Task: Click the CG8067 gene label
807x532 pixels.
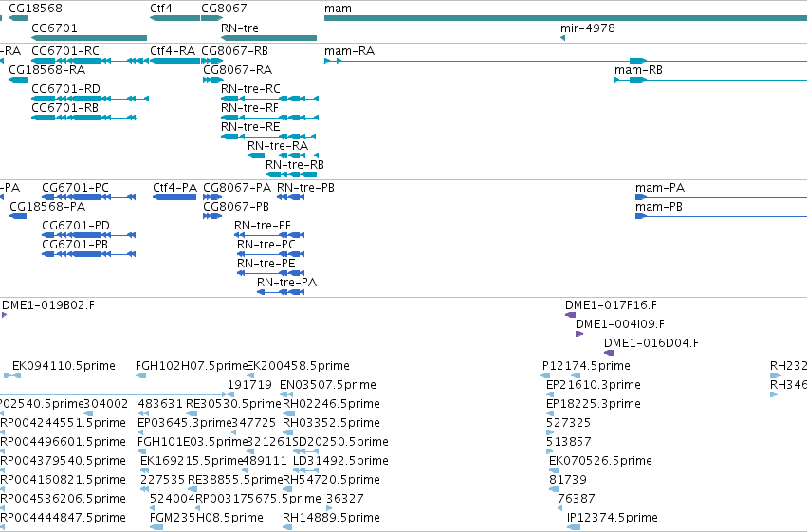Action: (x=224, y=9)
